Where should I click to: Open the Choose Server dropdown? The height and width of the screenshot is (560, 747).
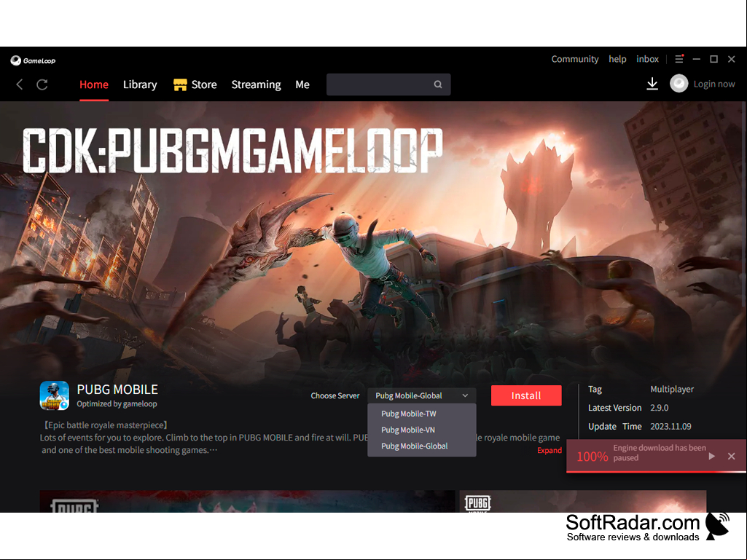click(x=422, y=395)
